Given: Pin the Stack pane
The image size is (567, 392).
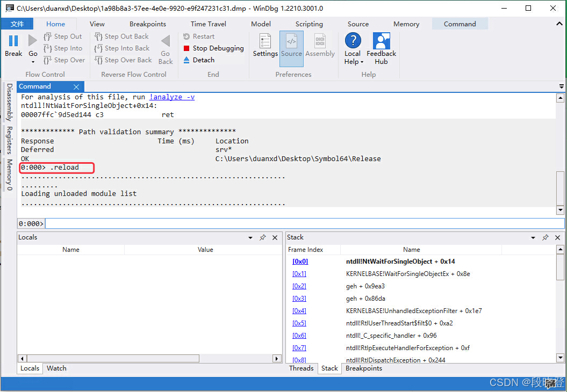Looking at the screenshot, I should pyautogui.click(x=546, y=237).
